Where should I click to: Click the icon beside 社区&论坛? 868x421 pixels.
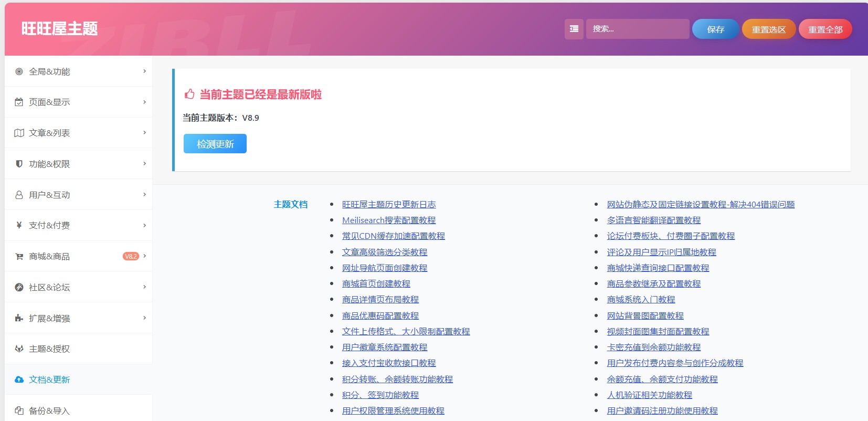coord(19,287)
